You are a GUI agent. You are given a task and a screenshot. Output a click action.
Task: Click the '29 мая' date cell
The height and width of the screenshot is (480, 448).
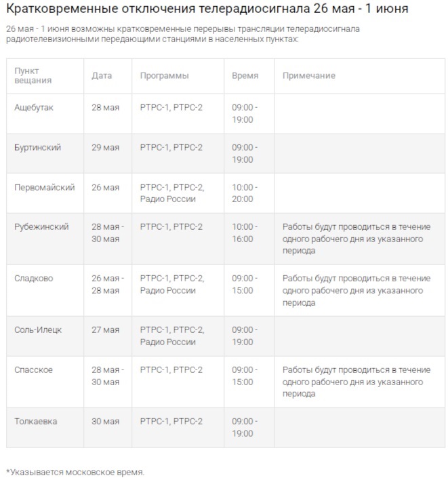click(x=105, y=147)
